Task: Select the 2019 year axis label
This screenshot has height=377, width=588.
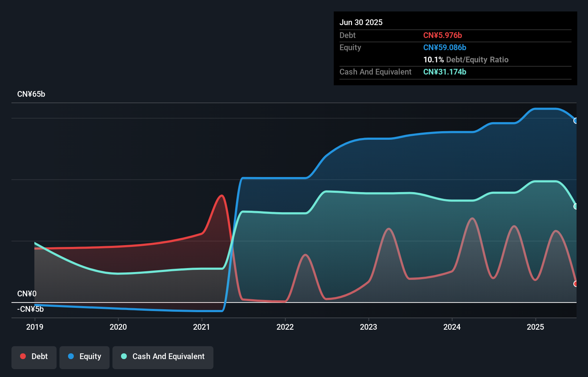Action: (x=34, y=327)
